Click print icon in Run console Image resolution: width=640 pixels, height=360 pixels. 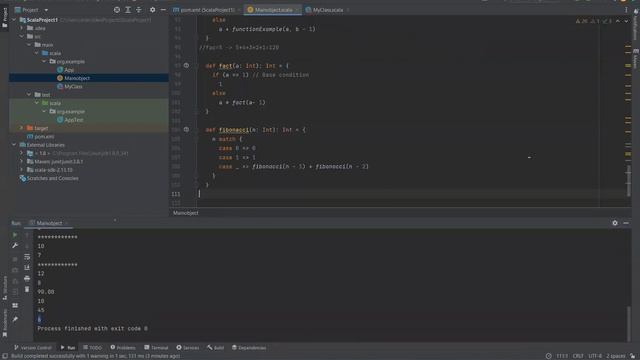point(27,278)
